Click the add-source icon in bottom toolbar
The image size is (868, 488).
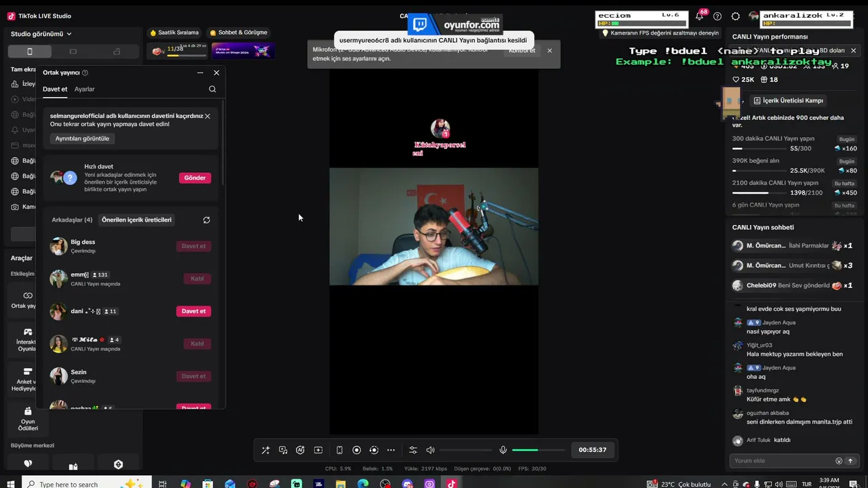tap(318, 450)
